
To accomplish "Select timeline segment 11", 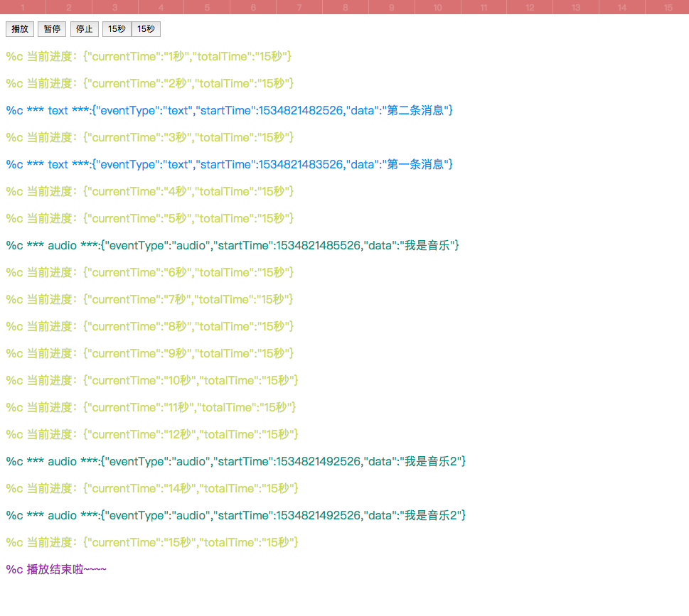I will click(484, 7).
